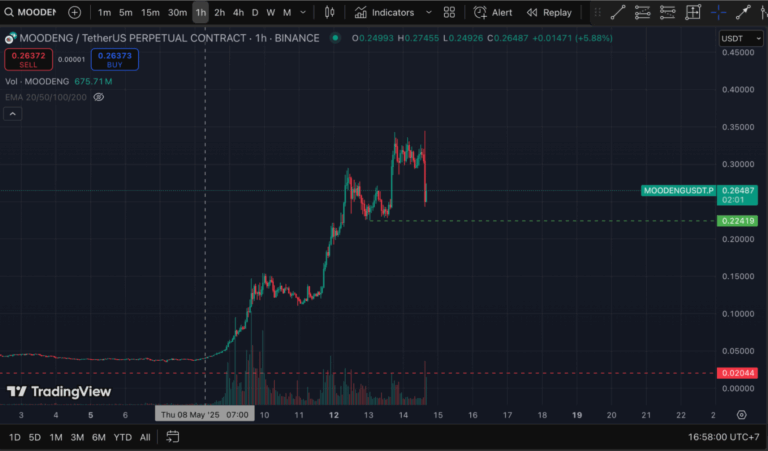Open the more timeframes dropdown arrow
Image resolution: width=768 pixels, height=451 pixels.
point(303,12)
